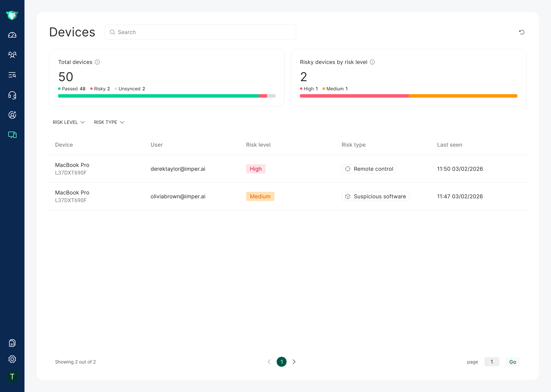Click the green Passed segment of devices bar
Viewport: 551px width, 392px height.
coord(158,96)
